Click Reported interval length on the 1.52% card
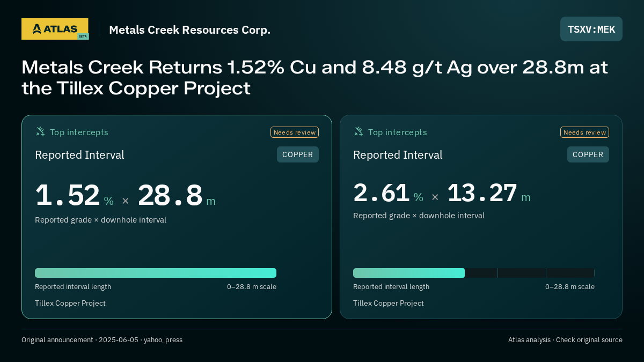The height and width of the screenshot is (362, 644). pos(73,287)
